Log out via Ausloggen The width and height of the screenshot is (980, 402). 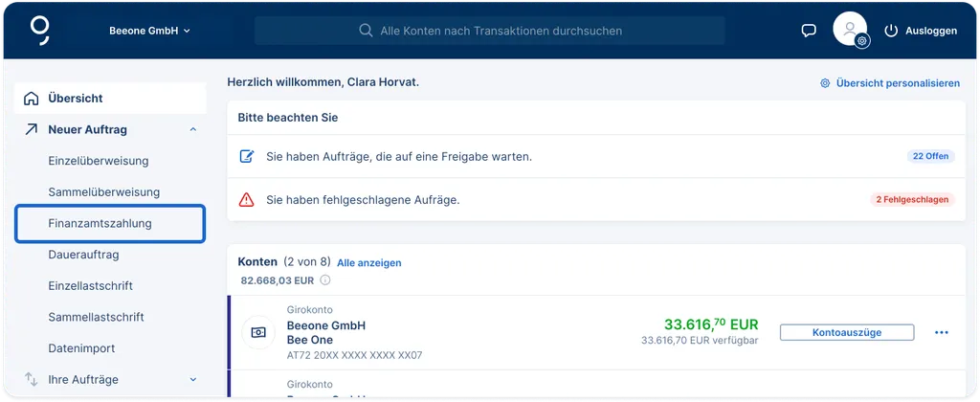click(921, 31)
